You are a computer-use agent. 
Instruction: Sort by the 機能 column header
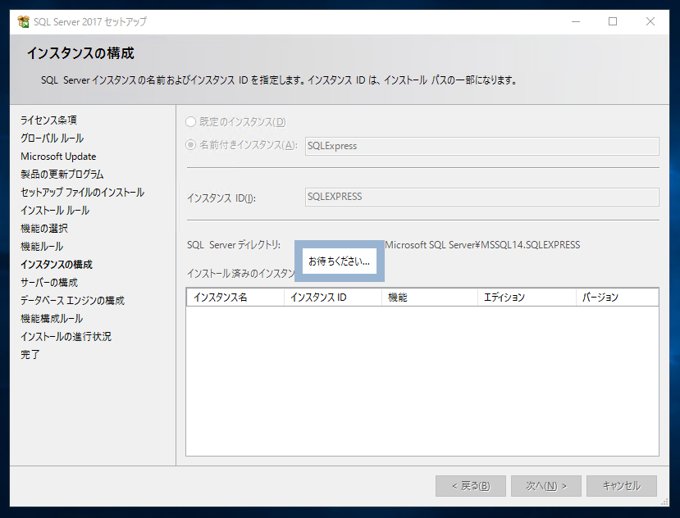(x=429, y=298)
